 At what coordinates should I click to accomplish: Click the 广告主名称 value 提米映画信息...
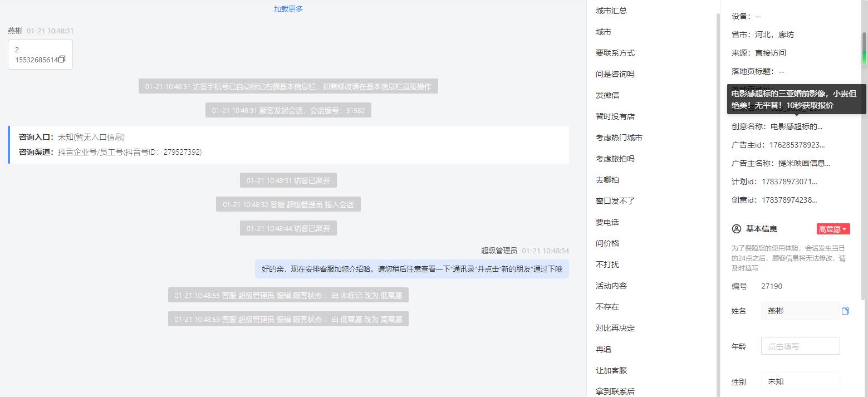(x=804, y=163)
